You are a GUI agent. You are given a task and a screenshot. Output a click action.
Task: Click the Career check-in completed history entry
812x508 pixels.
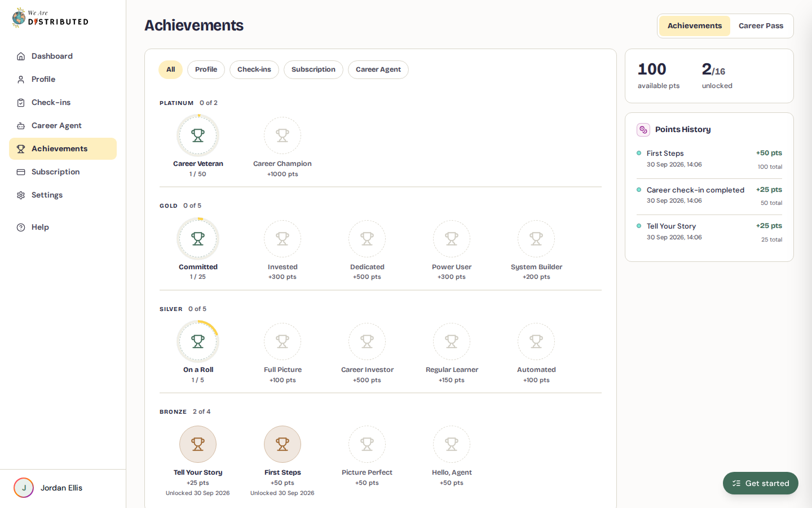[x=709, y=196]
